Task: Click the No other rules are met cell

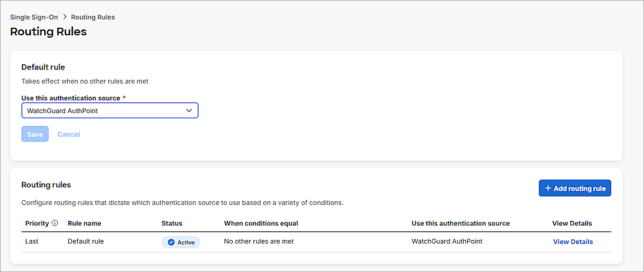Action: (x=259, y=241)
